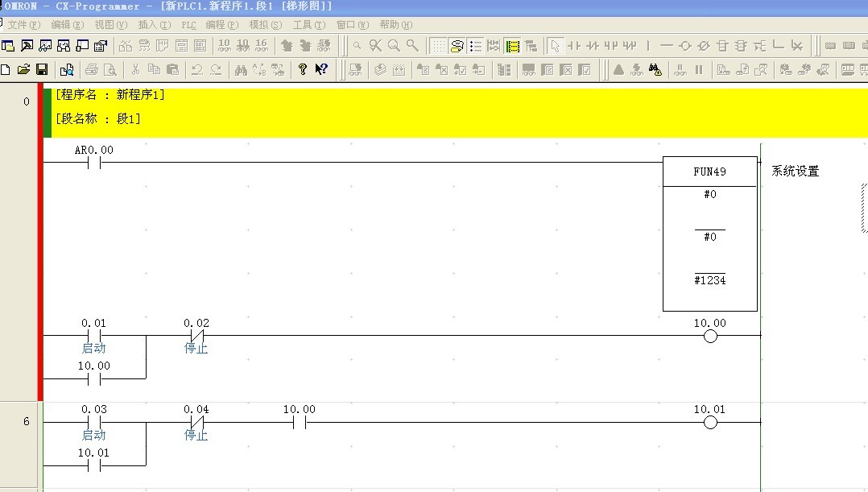
Task: Click the open folder icon
Action: click(x=23, y=70)
